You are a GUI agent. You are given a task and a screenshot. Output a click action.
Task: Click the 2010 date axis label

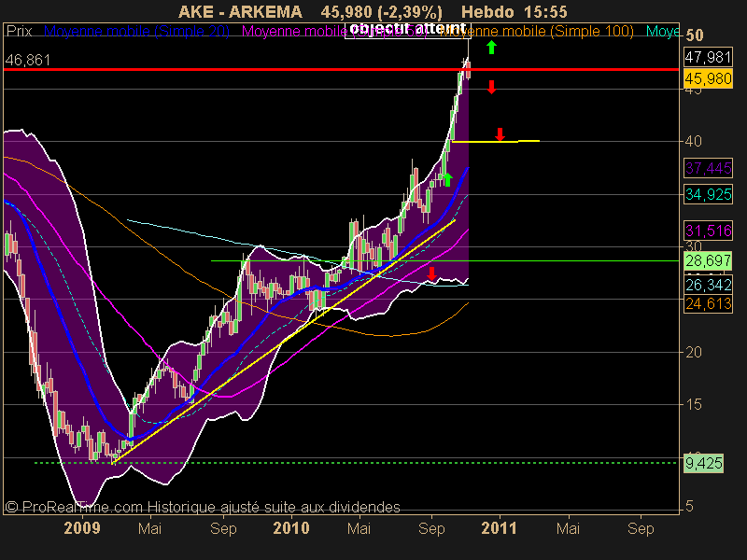pyautogui.click(x=291, y=528)
